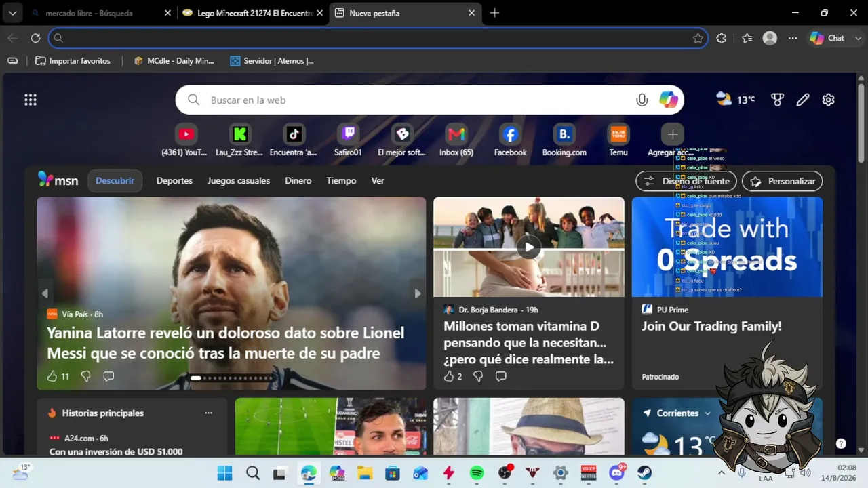
Task: Open Microsoft Rewards trophy icon
Action: (777, 100)
